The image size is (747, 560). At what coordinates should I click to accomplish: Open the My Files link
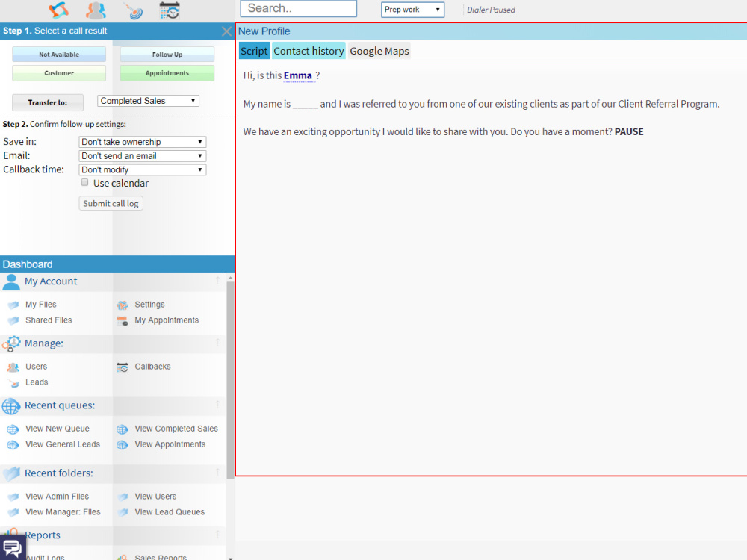click(41, 305)
